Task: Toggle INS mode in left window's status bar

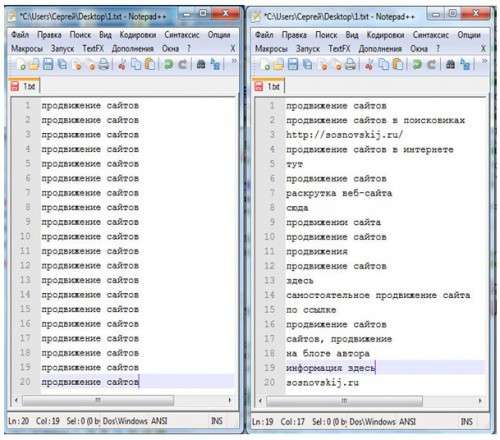Action: [x=217, y=421]
